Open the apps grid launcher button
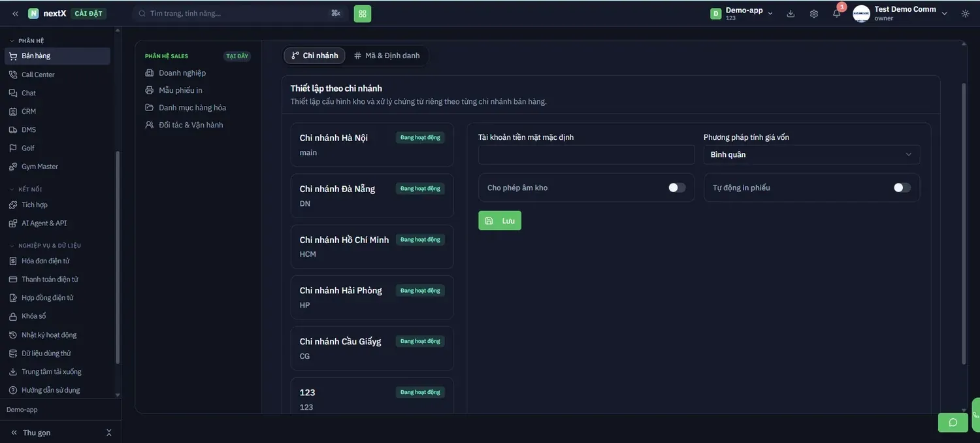 point(363,14)
